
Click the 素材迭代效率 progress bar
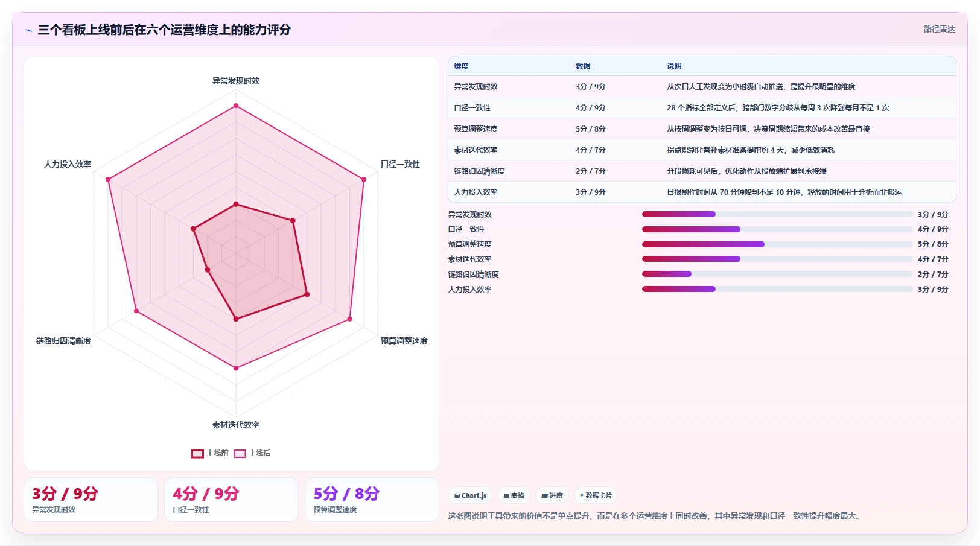click(x=777, y=259)
